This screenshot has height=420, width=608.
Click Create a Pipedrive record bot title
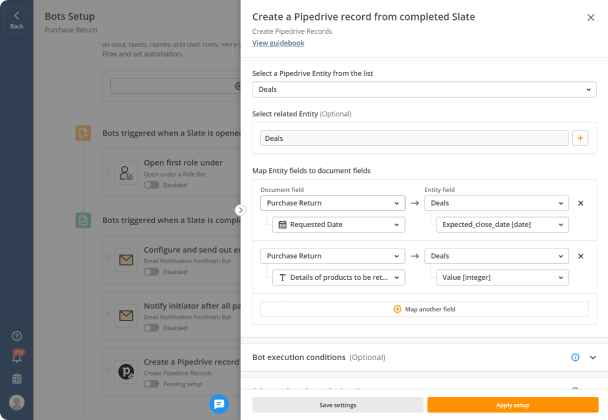tap(192, 362)
